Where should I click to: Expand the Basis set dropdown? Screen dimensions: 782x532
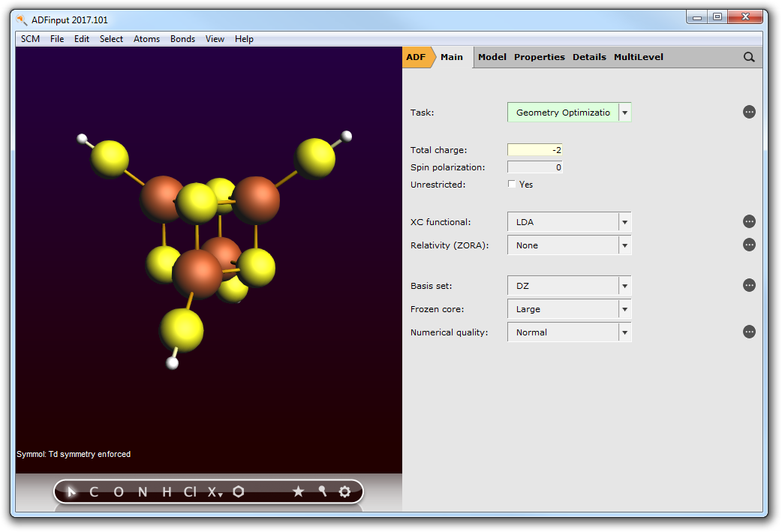point(624,286)
